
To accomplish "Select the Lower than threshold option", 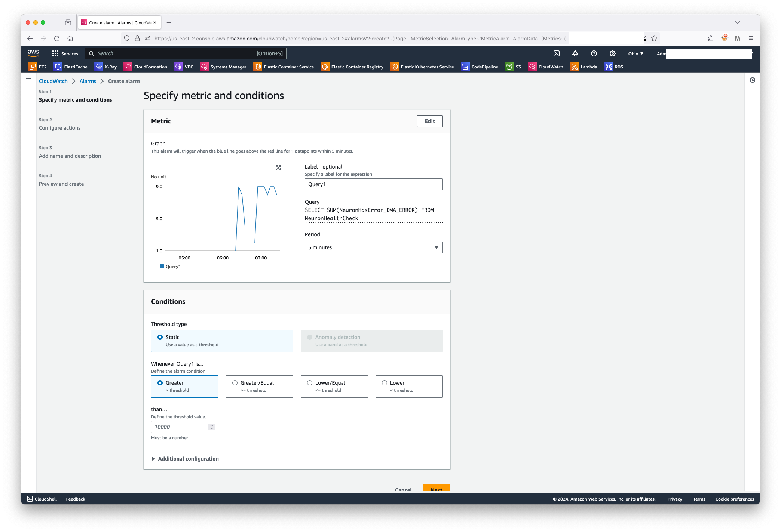I will pos(385,383).
